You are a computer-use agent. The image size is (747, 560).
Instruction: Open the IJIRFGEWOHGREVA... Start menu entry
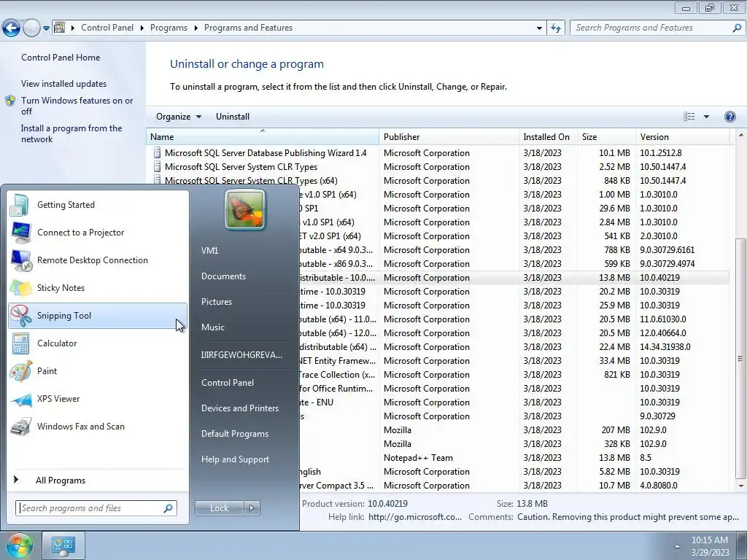pyautogui.click(x=241, y=355)
